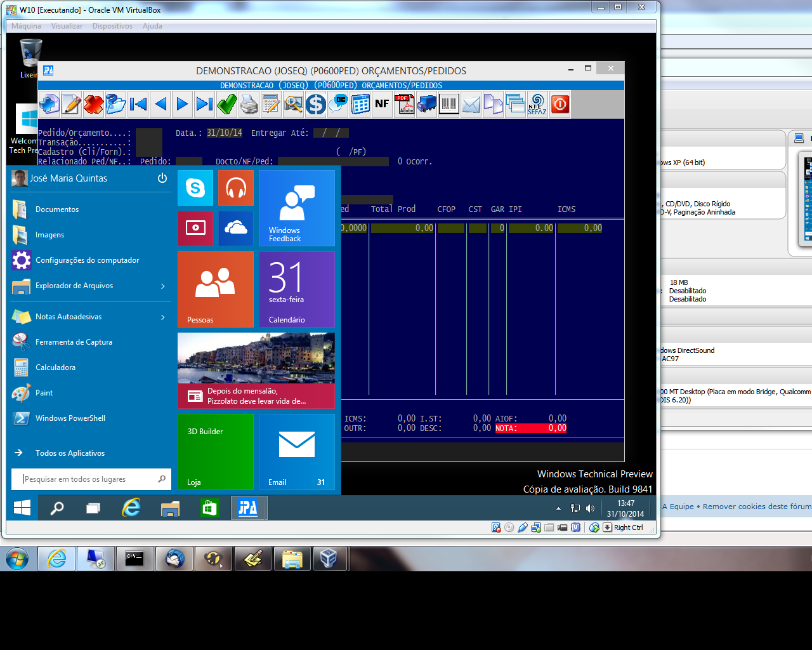The image size is (812, 650).
Task: Go to the last record arrow
Action: (x=204, y=104)
